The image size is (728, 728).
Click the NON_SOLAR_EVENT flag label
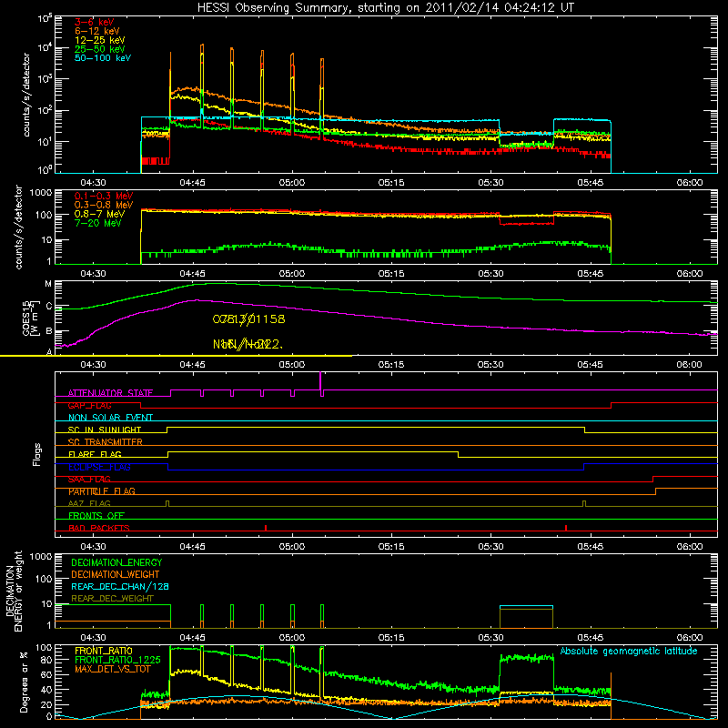point(110,418)
